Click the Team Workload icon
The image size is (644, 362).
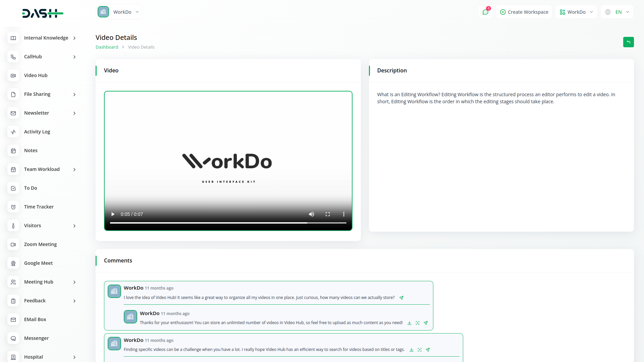point(13,170)
